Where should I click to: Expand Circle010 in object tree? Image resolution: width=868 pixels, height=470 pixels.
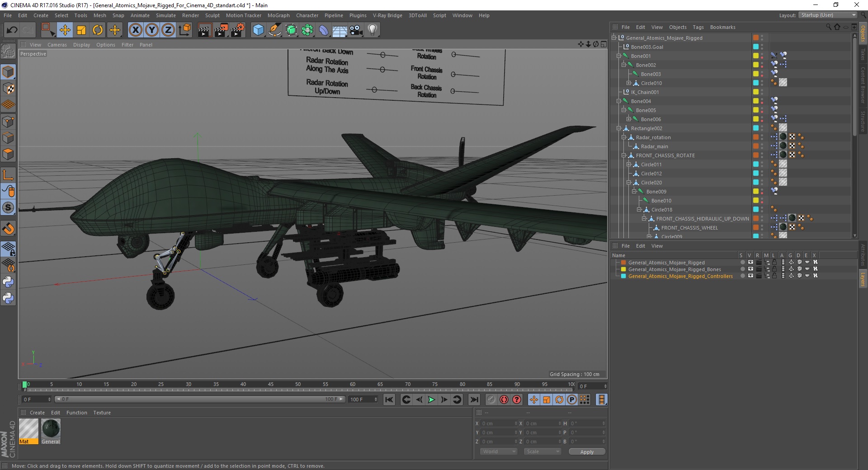(628, 83)
